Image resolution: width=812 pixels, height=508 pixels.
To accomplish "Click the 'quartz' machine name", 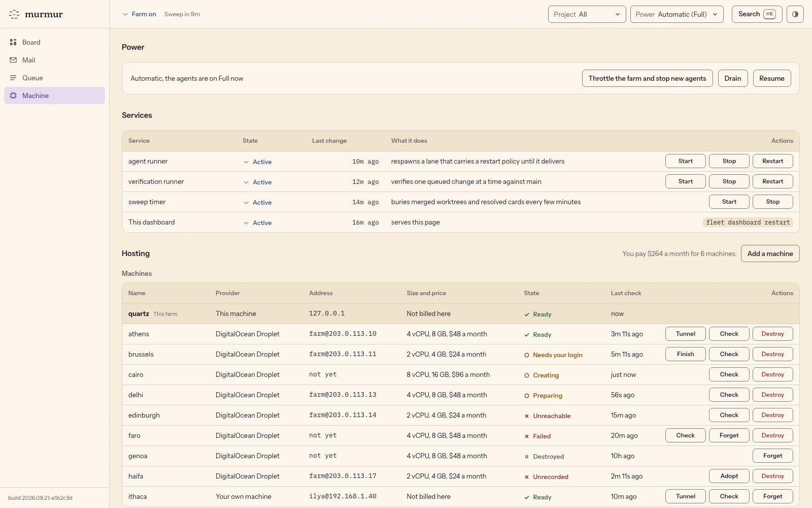I will (x=139, y=313).
